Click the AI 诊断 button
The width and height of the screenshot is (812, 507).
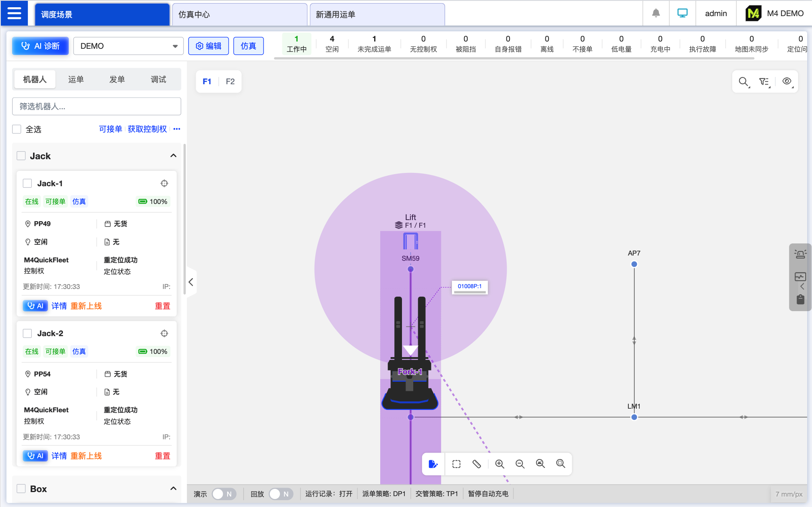coord(40,46)
